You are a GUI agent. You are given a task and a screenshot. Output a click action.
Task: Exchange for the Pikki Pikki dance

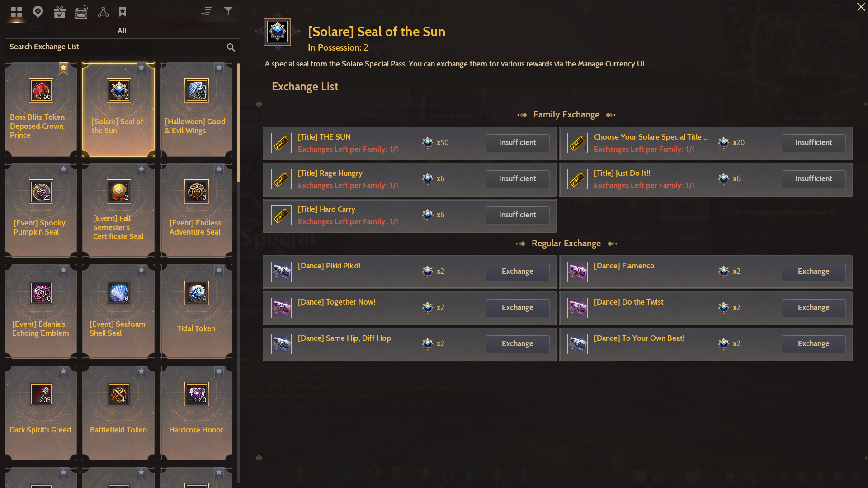click(517, 272)
